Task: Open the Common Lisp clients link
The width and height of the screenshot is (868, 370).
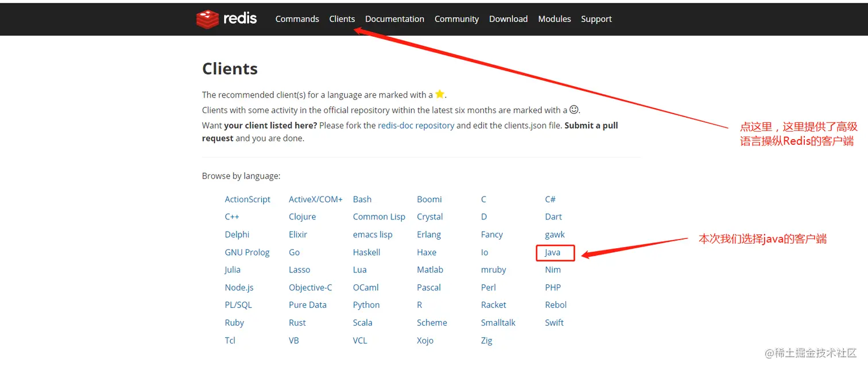Action: pyautogui.click(x=379, y=217)
